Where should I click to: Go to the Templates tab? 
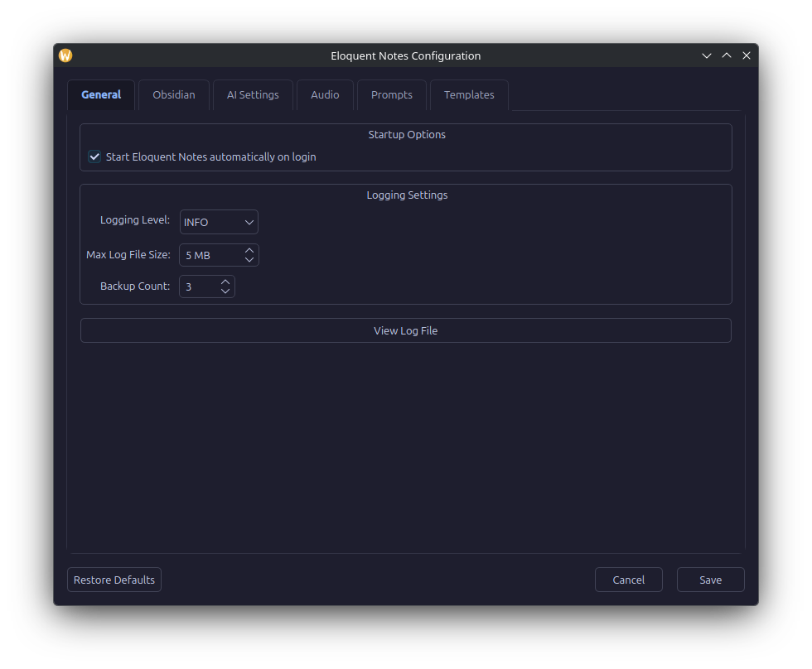tap(469, 94)
